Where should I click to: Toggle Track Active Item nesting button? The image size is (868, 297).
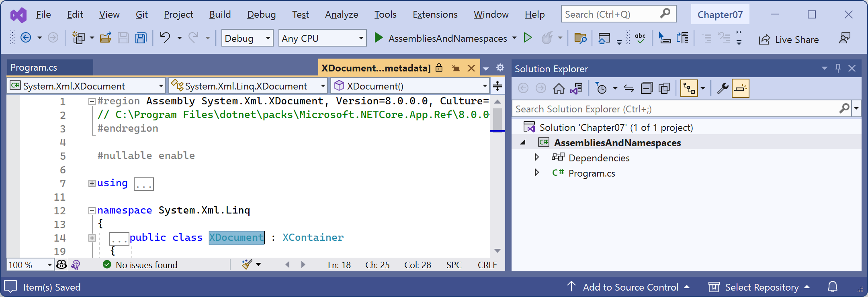click(x=689, y=88)
